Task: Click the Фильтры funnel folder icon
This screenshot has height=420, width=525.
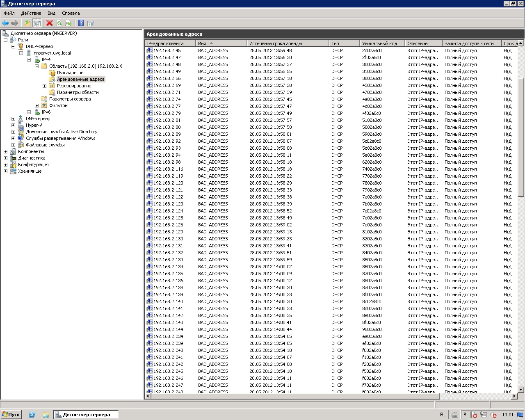Action: tap(44, 105)
